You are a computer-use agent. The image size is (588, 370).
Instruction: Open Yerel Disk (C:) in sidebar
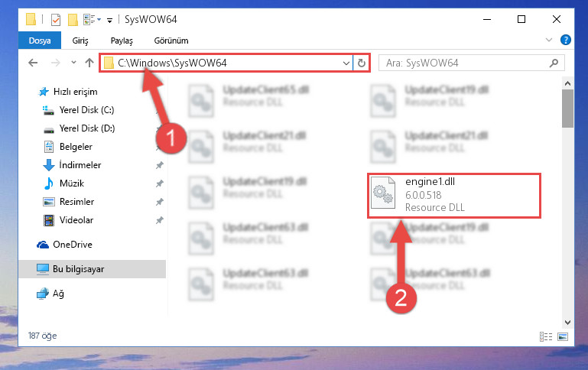point(86,110)
